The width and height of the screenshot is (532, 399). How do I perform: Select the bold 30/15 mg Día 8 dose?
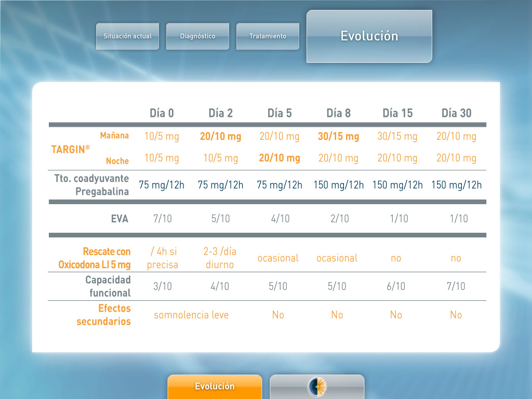coord(338,137)
